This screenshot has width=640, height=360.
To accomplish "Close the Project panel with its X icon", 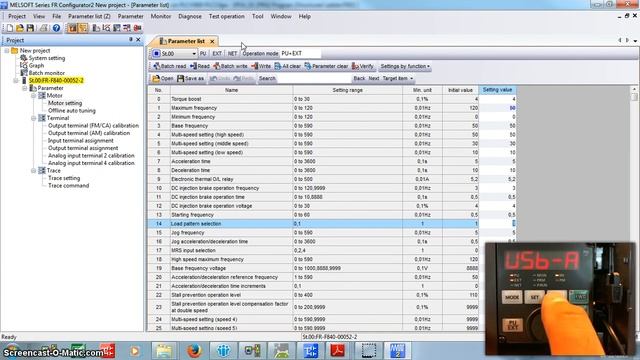I will 138,40.
